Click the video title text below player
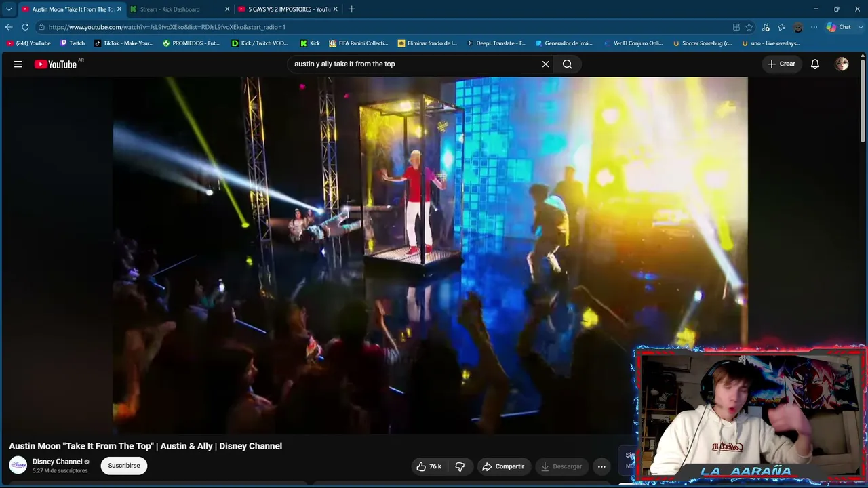Viewport: 868px width, 488px height. [x=145, y=446]
